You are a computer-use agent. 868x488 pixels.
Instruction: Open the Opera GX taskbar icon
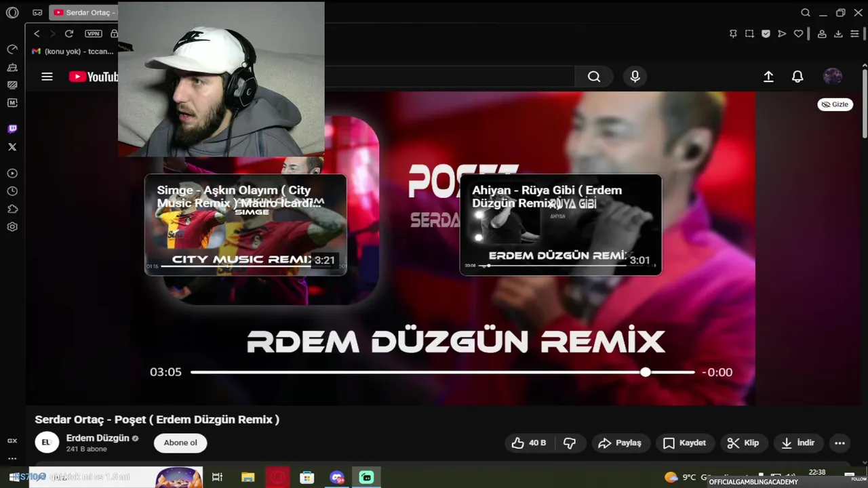point(277,477)
